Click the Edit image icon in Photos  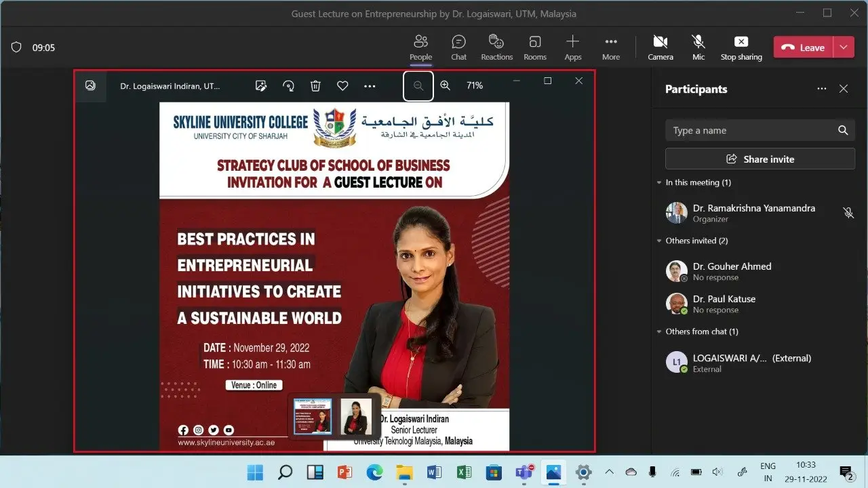(261, 85)
